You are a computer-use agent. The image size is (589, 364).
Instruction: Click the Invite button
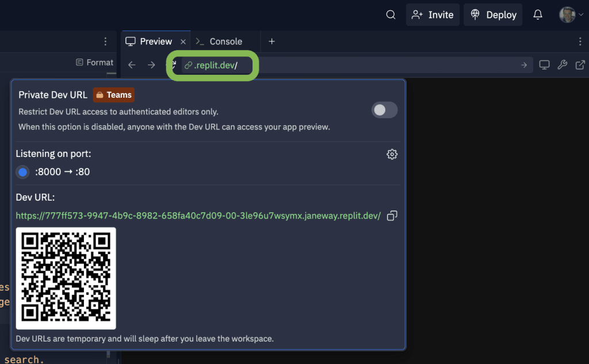tap(433, 15)
